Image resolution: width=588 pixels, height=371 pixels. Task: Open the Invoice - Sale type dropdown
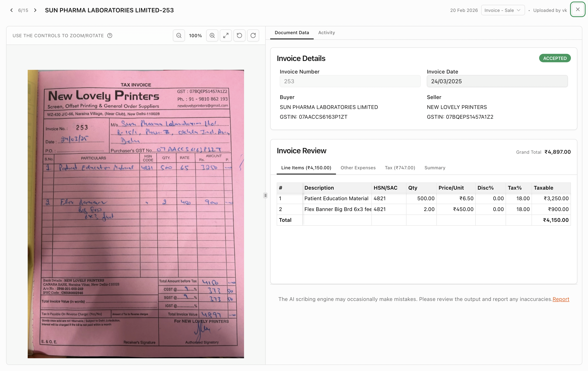(x=503, y=10)
